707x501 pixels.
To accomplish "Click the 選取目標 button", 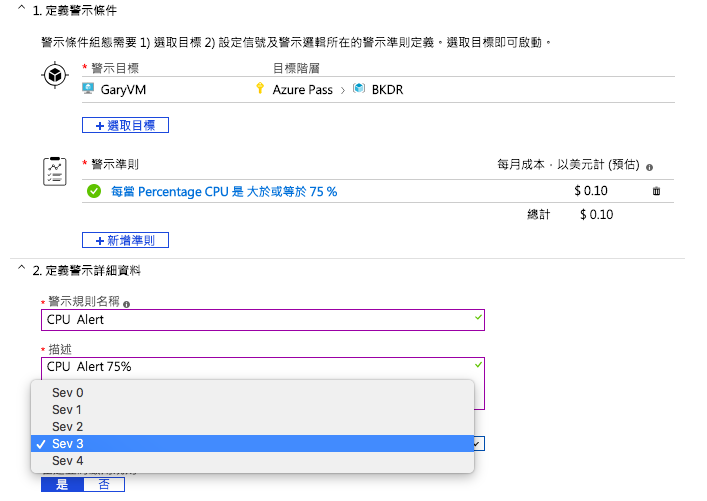I will 125,125.
